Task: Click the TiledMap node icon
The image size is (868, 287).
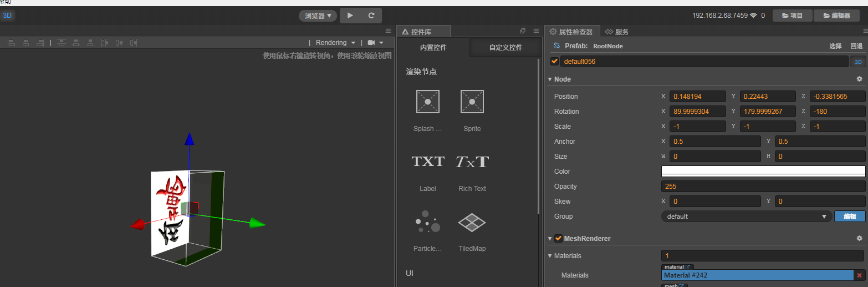Action: (x=472, y=223)
